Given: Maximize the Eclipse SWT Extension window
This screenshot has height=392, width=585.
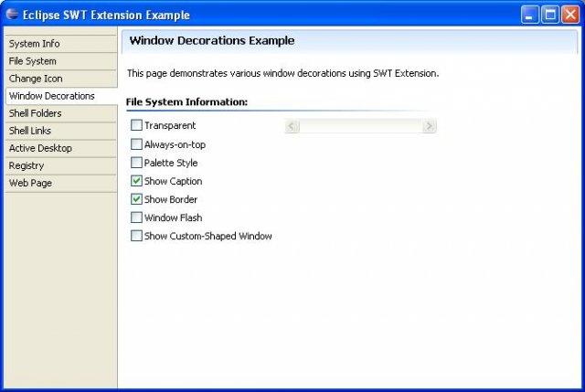Looking at the screenshot, I should (x=550, y=15).
